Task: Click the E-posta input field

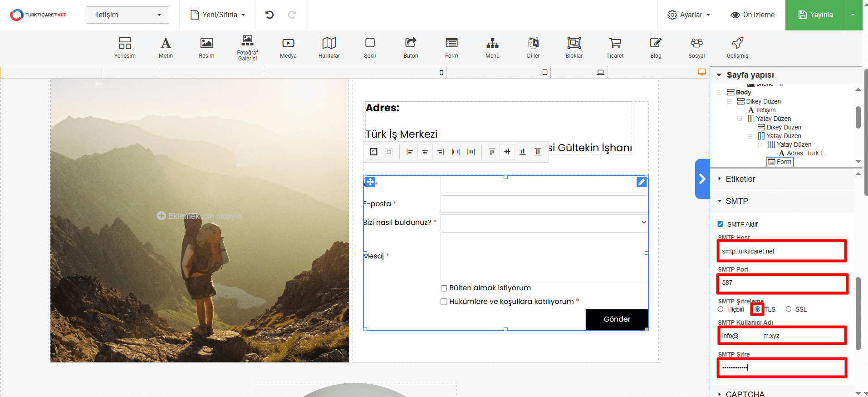Action: point(544,204)
